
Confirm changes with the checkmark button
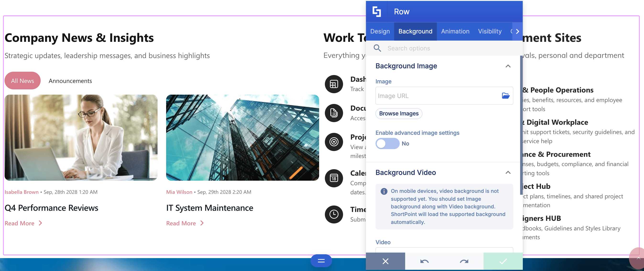tap(503, 261)
